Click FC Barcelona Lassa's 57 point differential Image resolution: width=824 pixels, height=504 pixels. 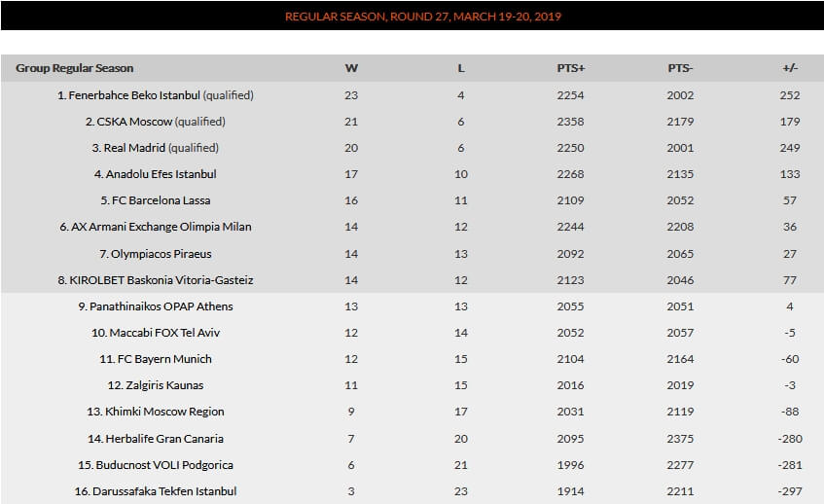[x=790, y=200]
